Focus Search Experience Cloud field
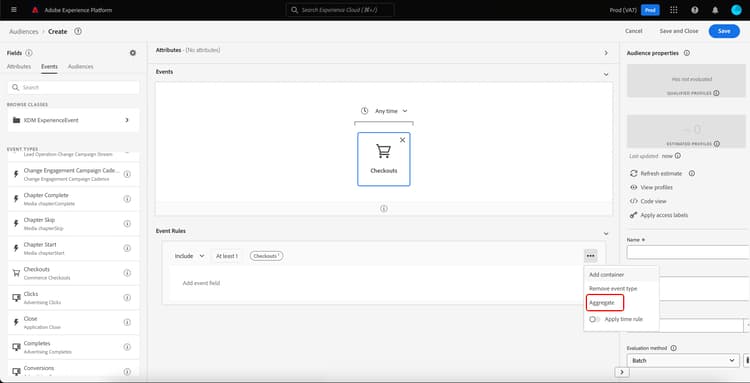750x383 pixels. [340, 10]
